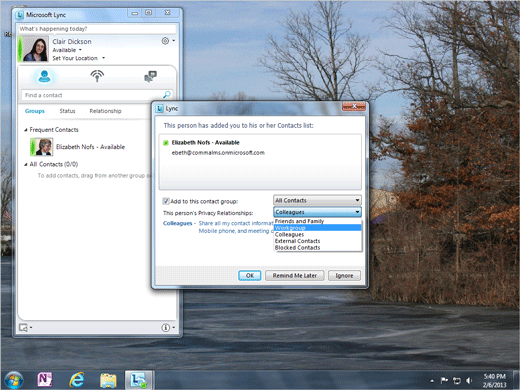This screenshot has height=390, width=520.
Task: Show hidden tray icons arrow
Action: pos(432,381)
